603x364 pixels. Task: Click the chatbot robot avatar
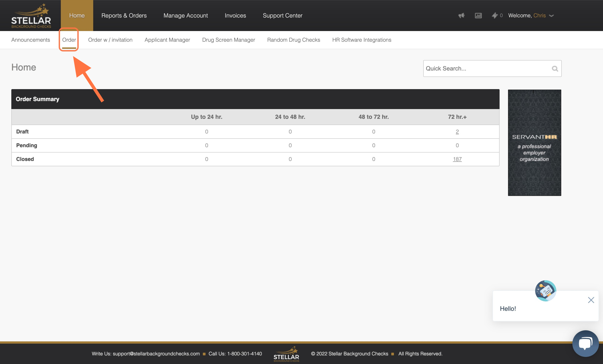(546, 291)
